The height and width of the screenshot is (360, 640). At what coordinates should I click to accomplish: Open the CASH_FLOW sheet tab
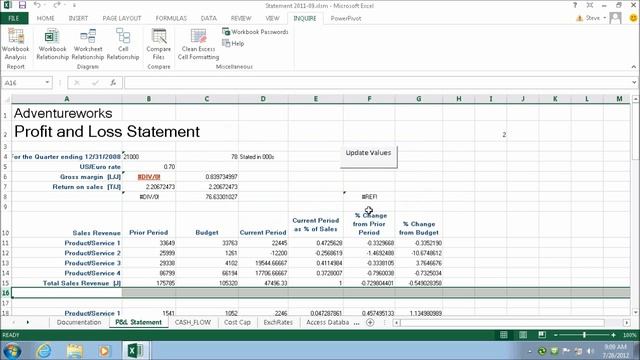(x=193, y=322)
